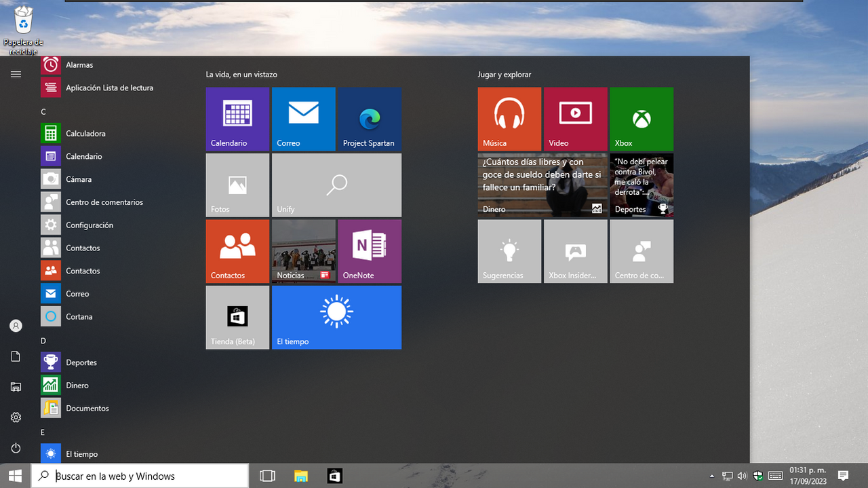Show hidden system tray icons
Image resolution: width=868 pixels, height=488 pixels.
click(711, 476)
